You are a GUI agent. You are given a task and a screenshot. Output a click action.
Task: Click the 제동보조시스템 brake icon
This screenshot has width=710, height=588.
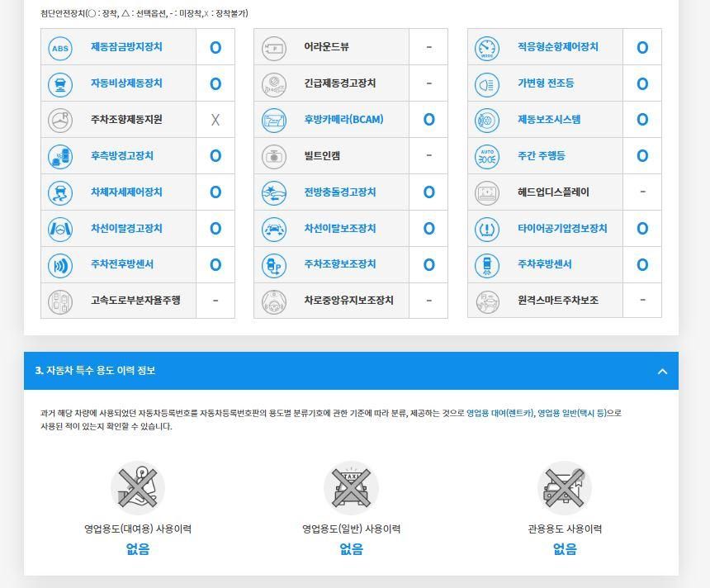point(487,121)
